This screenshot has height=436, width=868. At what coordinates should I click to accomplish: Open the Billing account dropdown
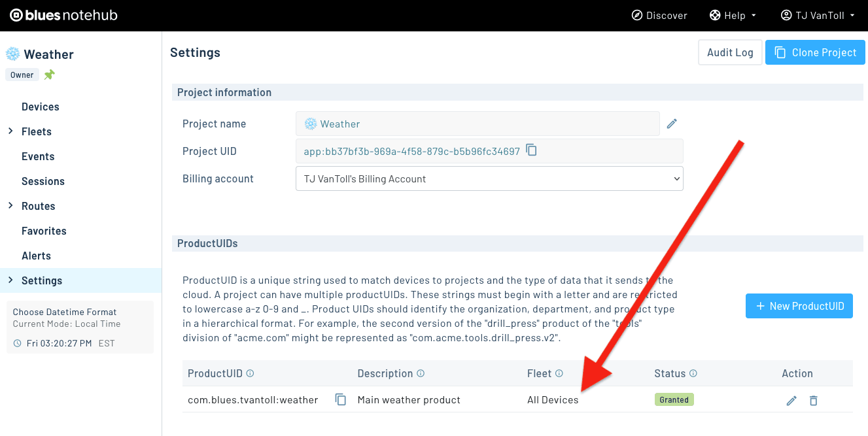489,178
